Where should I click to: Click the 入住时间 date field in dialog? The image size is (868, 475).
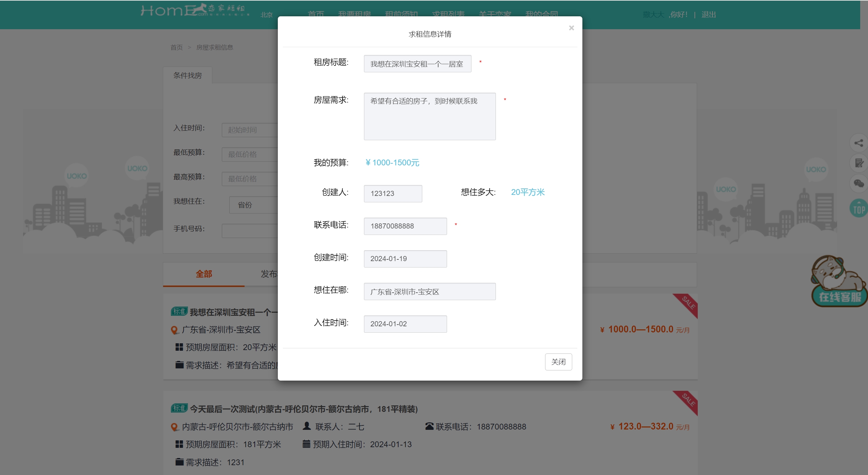click(405, 324)
